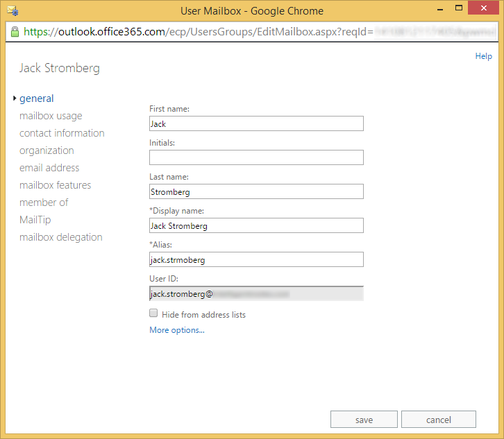The image size is (504, 439).
Task: Minimize the User Mailbox window
Action: tap(440, 9)
